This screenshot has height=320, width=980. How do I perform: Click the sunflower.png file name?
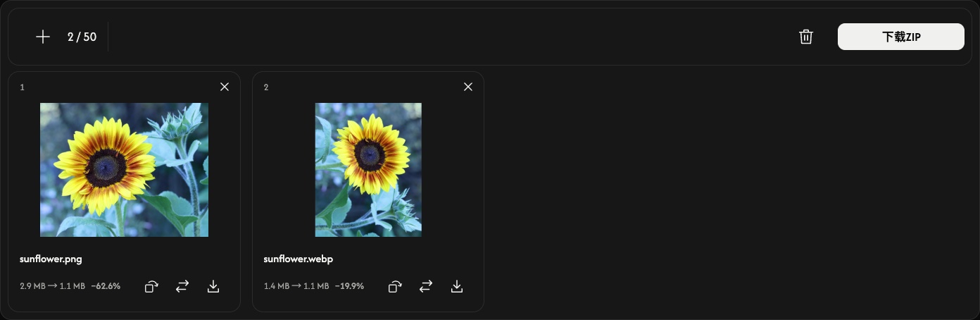tap(51, 259)
